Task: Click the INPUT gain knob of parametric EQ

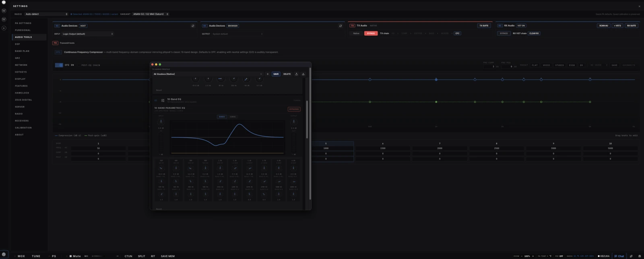Action: point(161,121)
